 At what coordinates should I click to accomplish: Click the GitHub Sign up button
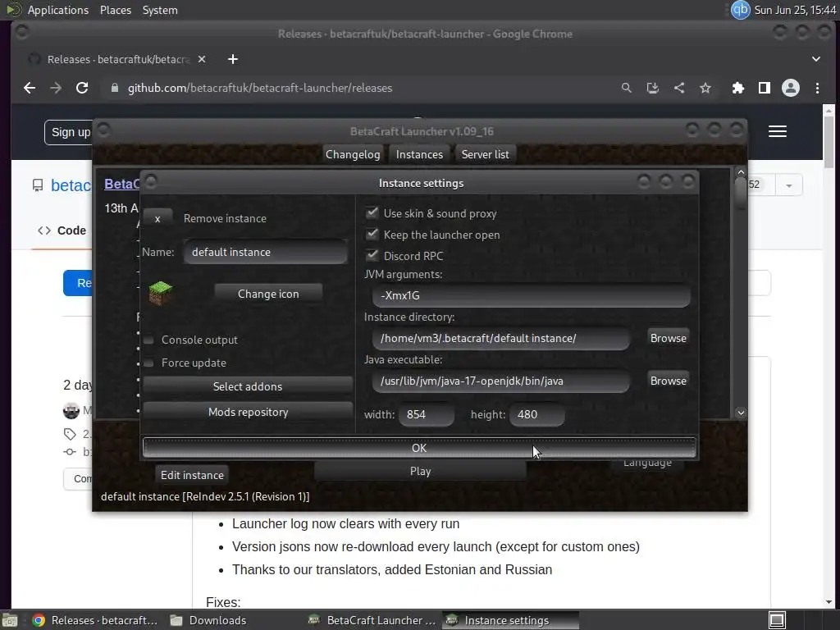point(70,132)
